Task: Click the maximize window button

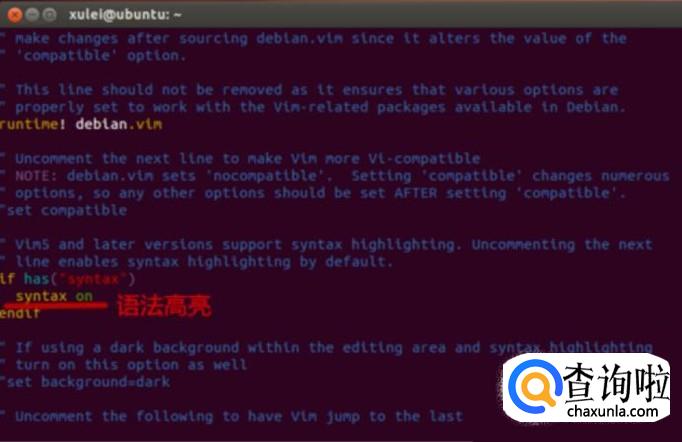Action: (50, 15)
